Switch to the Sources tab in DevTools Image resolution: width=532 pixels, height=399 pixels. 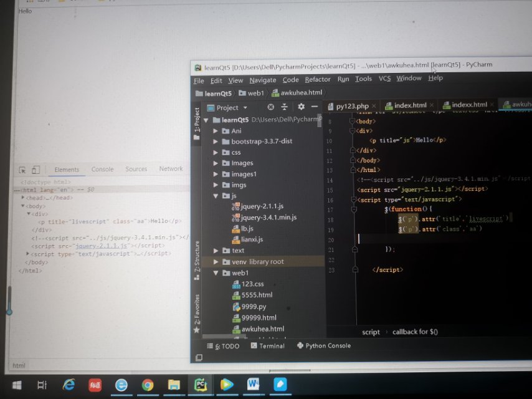[136, 169]
